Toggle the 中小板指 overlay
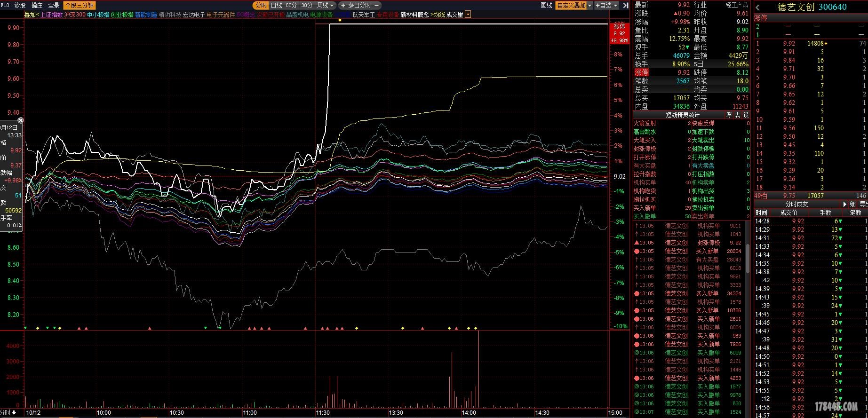Screen dimensions: 868x418 coord(98,15)
